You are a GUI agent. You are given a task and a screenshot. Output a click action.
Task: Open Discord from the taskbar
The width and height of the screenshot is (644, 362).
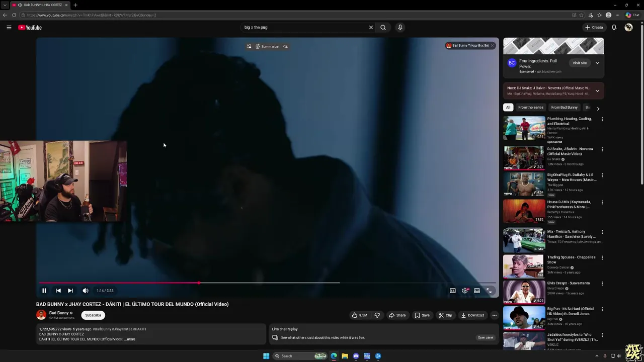pyautogui.click(x=356, y=356)
